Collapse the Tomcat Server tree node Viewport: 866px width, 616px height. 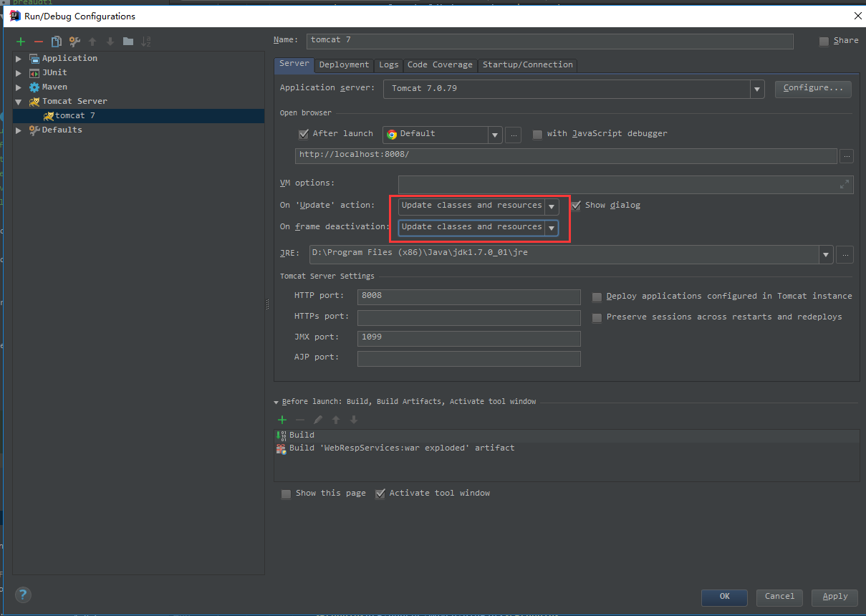[19, 102]
